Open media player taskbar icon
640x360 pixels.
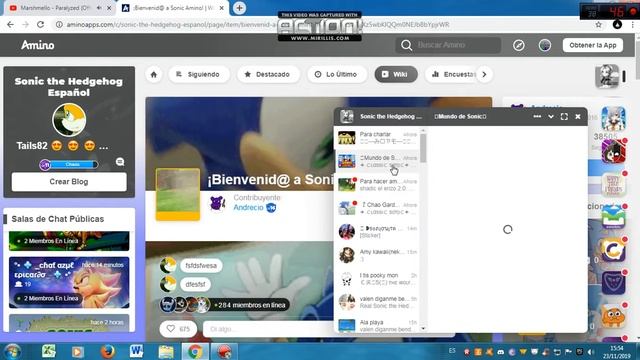coord(78,351)
